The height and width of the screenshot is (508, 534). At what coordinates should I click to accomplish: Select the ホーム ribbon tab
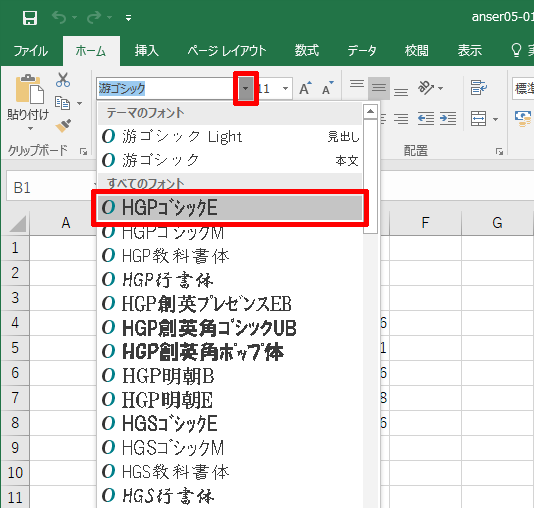91,51
